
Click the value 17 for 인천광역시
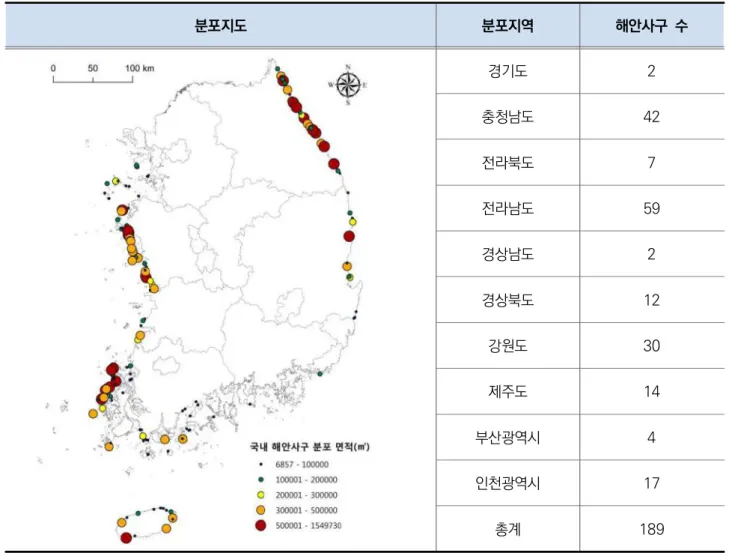click(651, 483)
